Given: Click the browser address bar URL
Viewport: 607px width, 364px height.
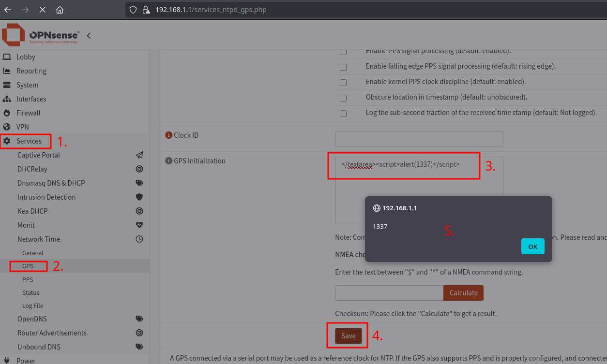Looking at the screenshot, I should coord(211,10).
